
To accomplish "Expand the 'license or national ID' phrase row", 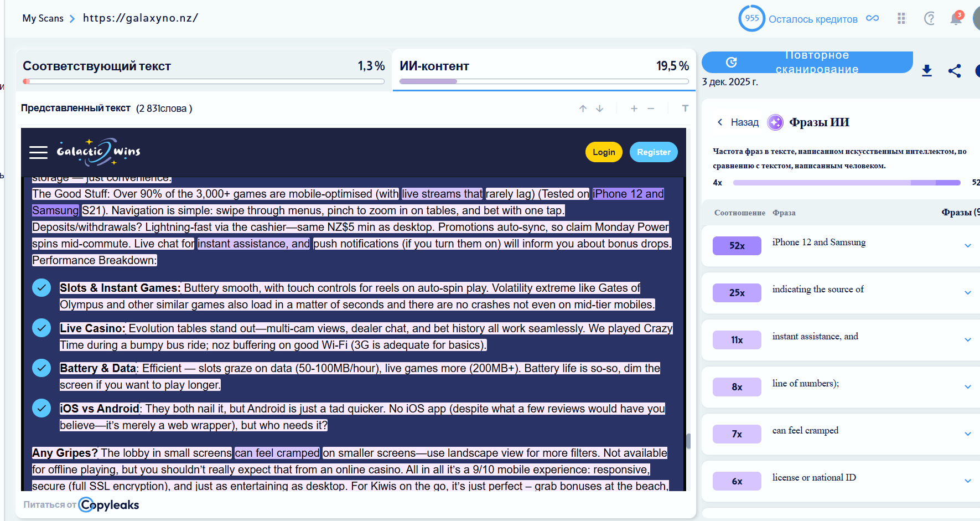I will [x=968, y=481].
